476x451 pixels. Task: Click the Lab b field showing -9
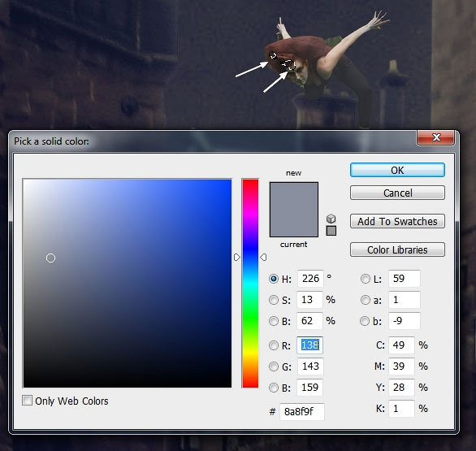click(x=405, y=321)
